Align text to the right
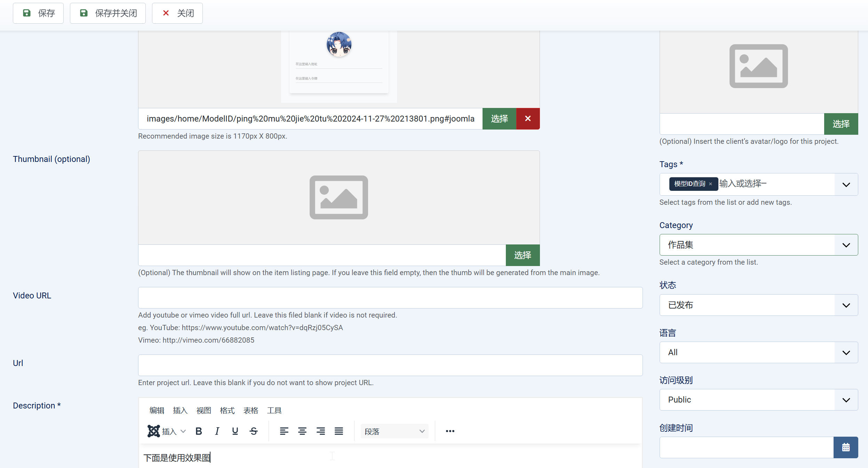The width and height of the screenshot is (868, 468). [320, 431]
